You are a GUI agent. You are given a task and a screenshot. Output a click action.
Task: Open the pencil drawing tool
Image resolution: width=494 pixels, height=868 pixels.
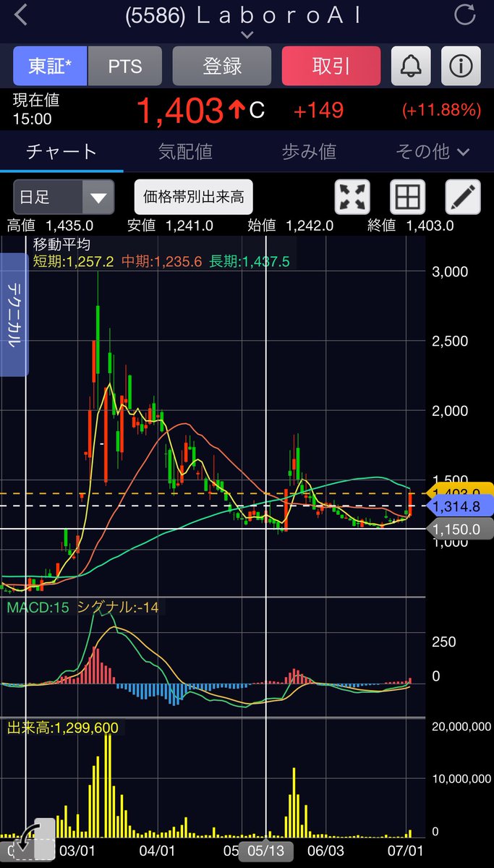pos(463,197)
